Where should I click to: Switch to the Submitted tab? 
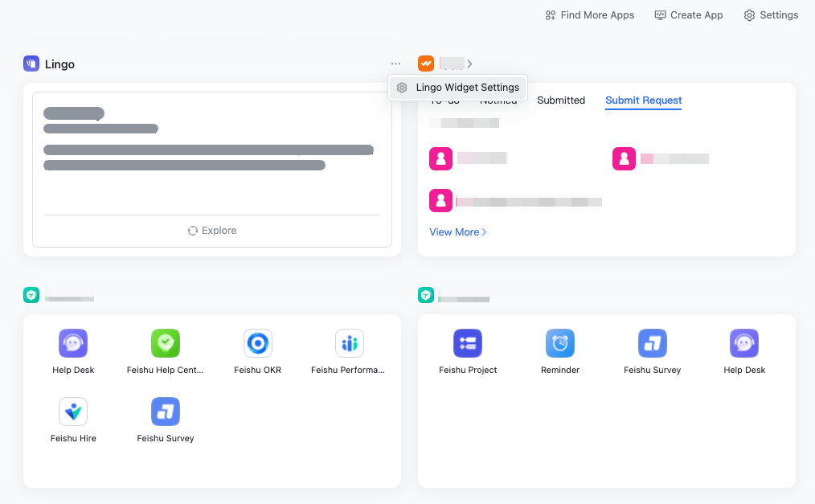coord(561,100)
